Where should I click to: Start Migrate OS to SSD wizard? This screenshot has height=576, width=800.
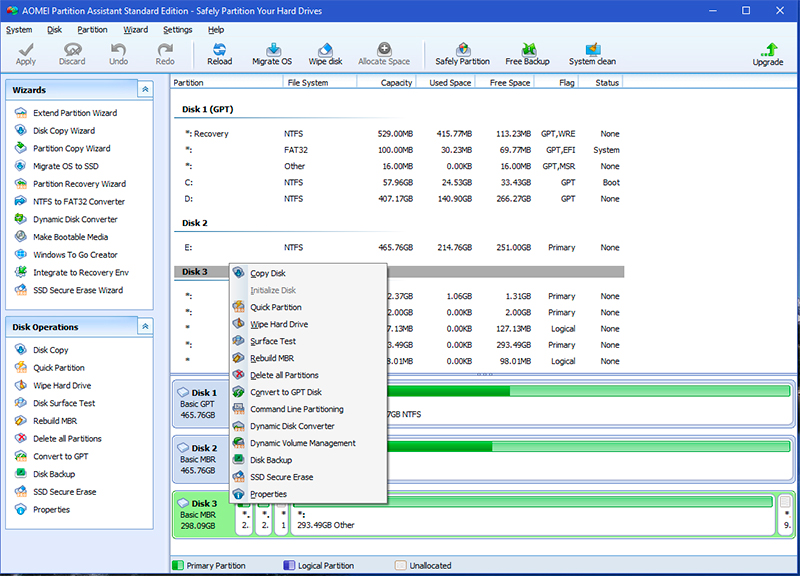66,166
